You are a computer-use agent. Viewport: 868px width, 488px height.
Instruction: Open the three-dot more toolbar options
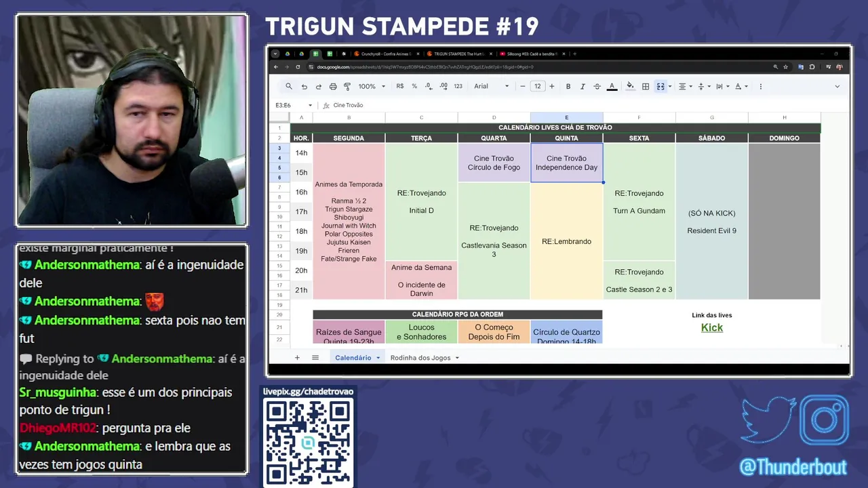(x=760, y=86)
